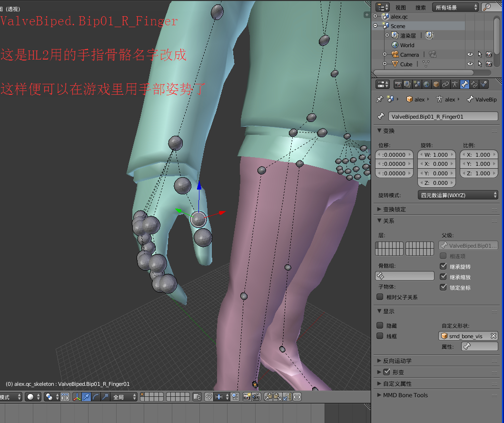
Task: Toggle the 形变 panel checkbox
Action: [387, 372]
